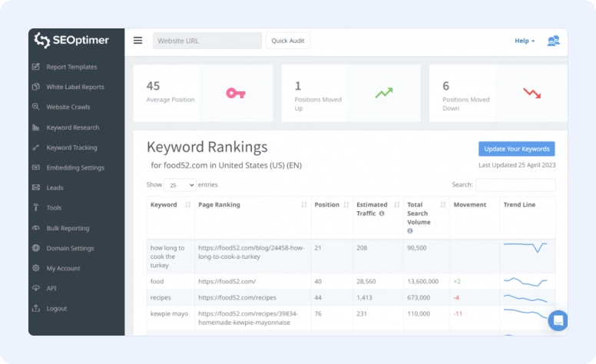Navigate to Keyword Research
This screenshot has height=364, width=596.
[73, 127]
